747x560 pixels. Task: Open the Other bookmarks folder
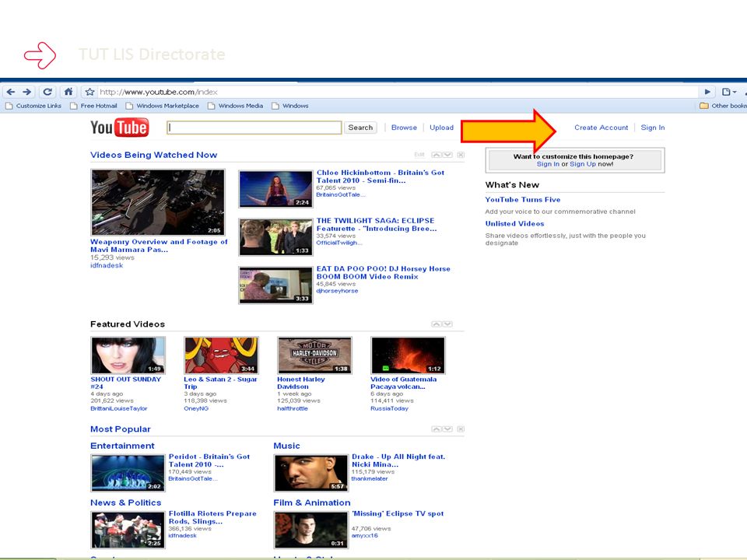[723, 106]
